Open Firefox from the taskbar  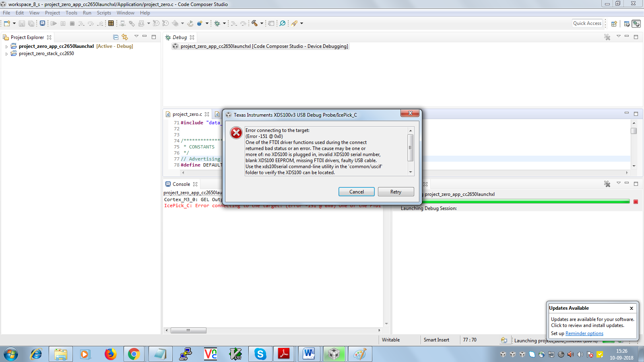click(110, 354)
